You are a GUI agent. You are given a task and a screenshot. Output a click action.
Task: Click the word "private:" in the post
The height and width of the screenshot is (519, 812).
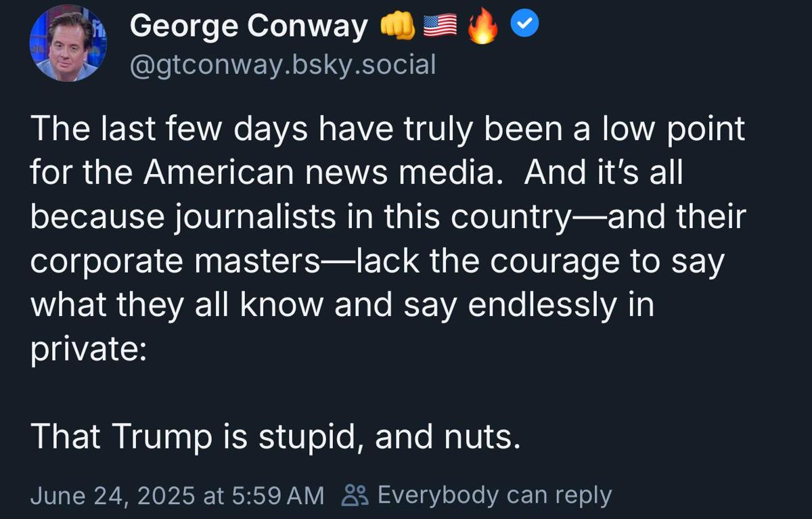click(x=88, y=350)
